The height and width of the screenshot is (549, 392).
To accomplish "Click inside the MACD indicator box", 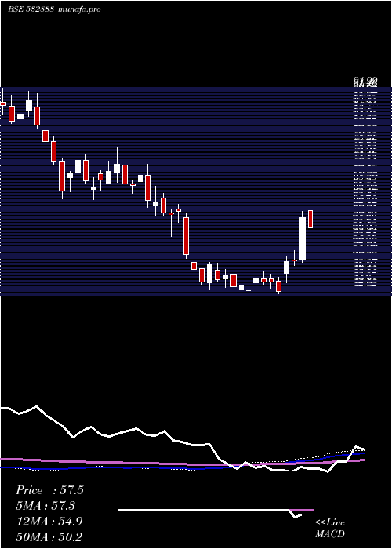I will [216, 510].
